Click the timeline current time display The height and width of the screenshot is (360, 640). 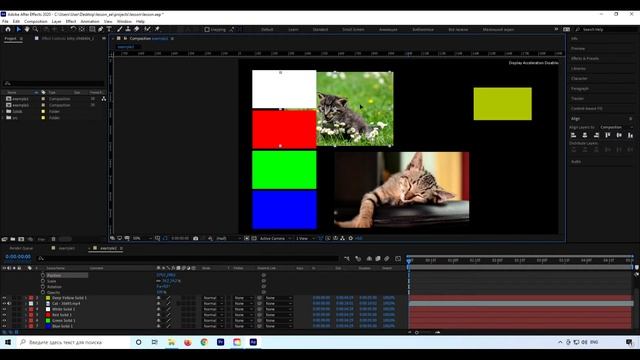point(18,257)
